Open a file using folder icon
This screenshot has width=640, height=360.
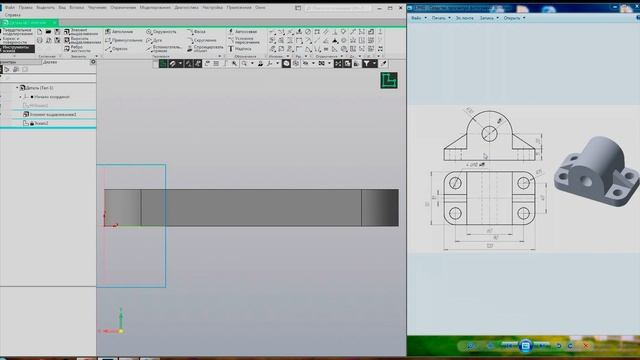(x=49, y=31)
